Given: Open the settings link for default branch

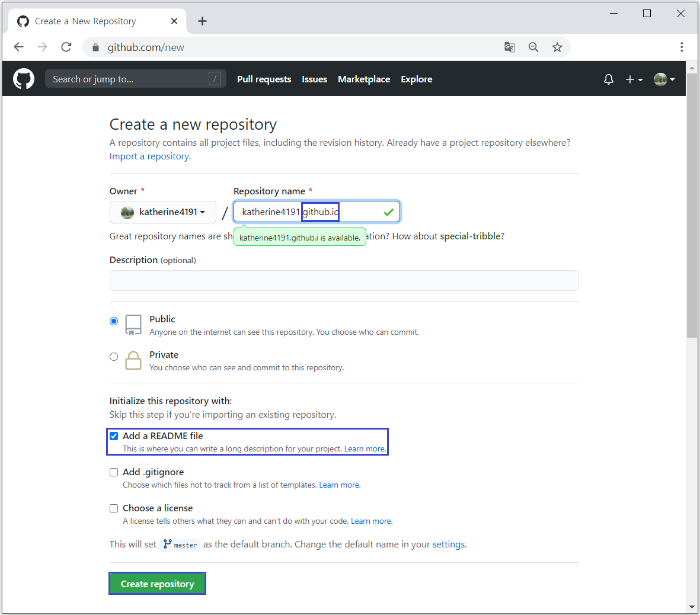Looking at the screenshot, I should [x=449, y=544].
